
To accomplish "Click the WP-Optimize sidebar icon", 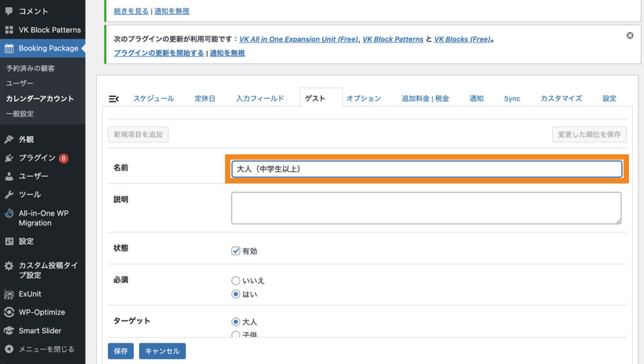I will [9, 312].
